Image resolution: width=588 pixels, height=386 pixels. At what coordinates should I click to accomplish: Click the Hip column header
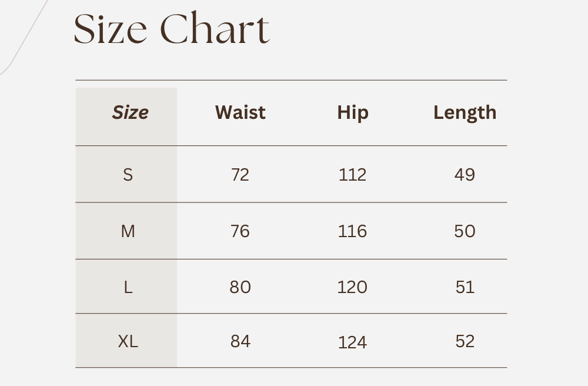pyautogui.click(x=353, y=112)
